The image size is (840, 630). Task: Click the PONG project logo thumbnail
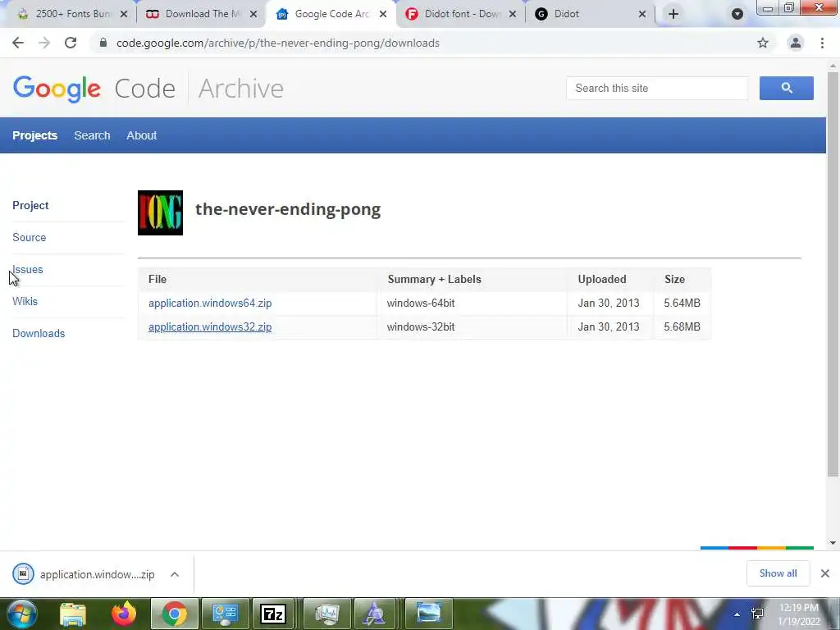pos(160,212)
